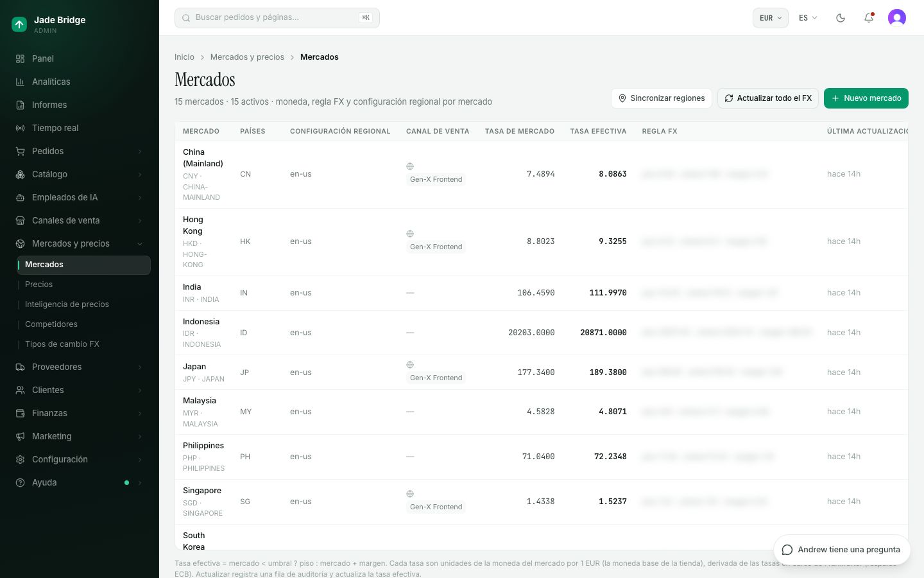The height and width of the screenshot is (578, 924).
Task: Click the Informes document icon
Action: 21,105
